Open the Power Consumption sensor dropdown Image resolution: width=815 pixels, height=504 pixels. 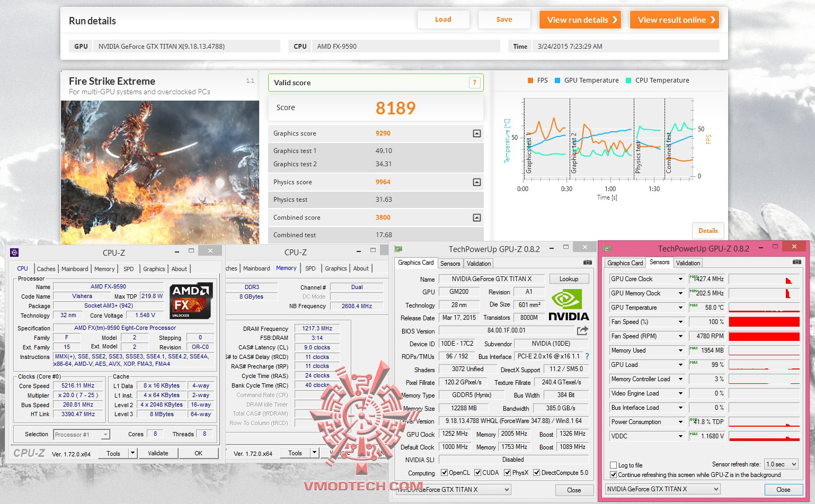680,422
